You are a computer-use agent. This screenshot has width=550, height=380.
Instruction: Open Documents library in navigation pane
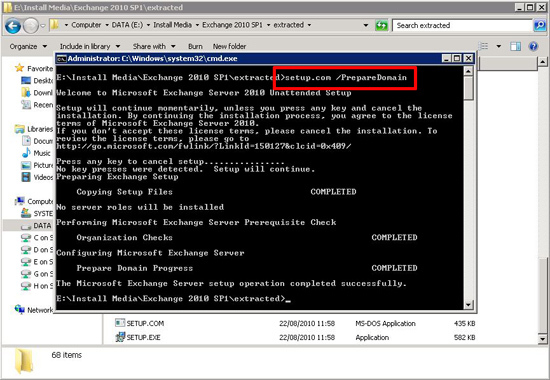tap(37, 141)
